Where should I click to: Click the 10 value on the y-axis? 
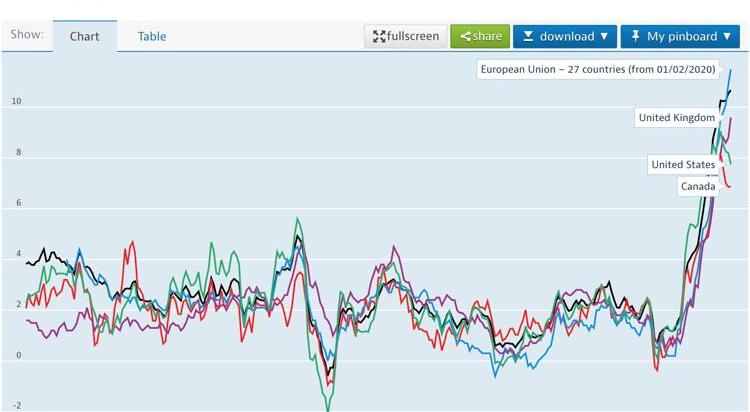[x=16, y=103]
